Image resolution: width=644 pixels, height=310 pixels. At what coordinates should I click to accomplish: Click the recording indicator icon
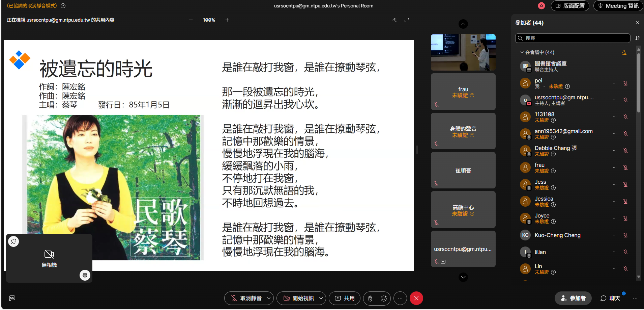(x=541, y=6)
